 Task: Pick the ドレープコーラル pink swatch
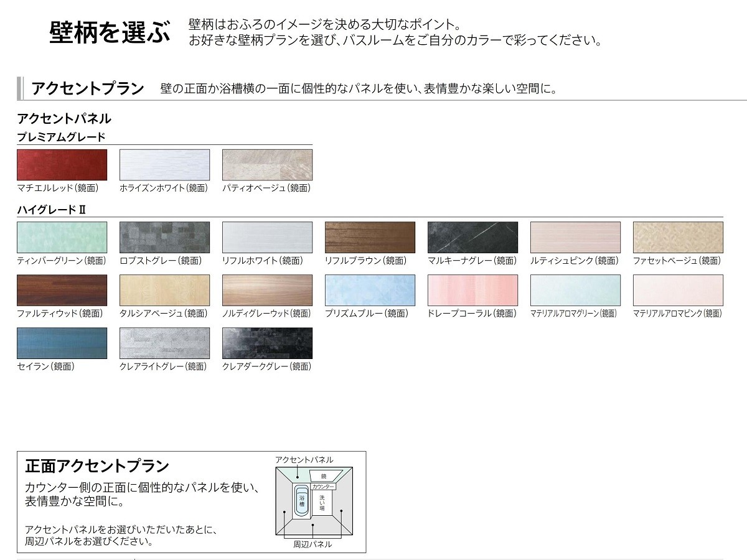coord(472,290)
